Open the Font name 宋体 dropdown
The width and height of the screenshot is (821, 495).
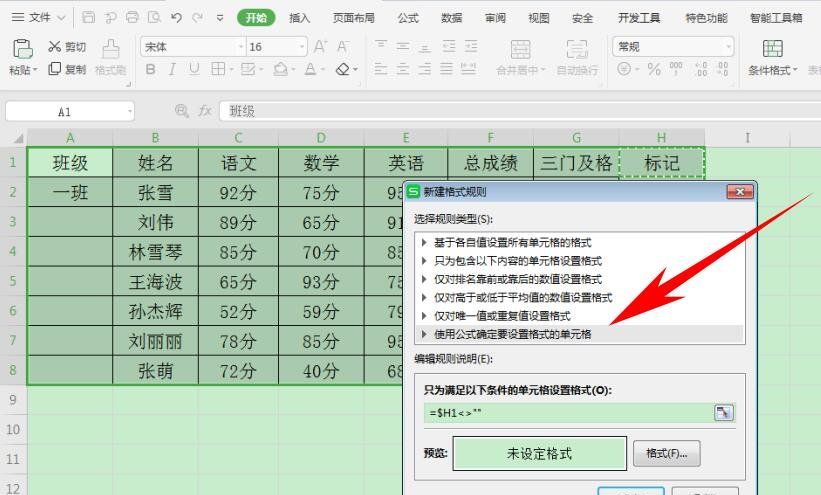point(241,47)
